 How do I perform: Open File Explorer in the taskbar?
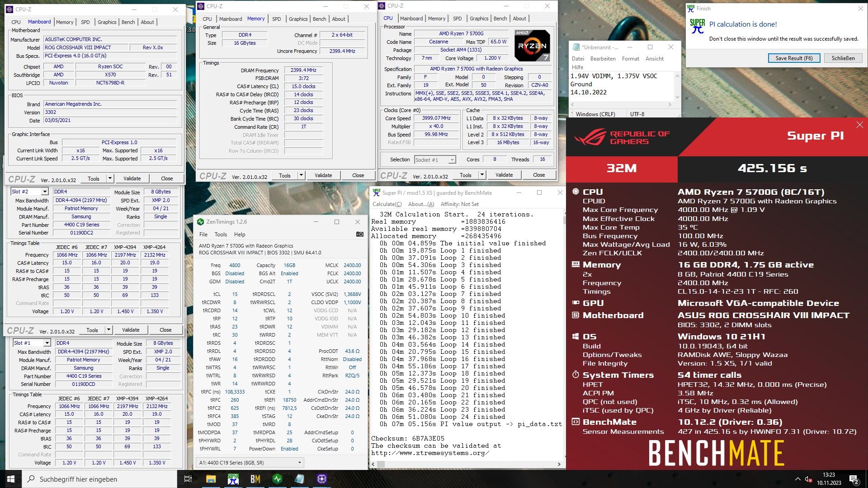211,479
